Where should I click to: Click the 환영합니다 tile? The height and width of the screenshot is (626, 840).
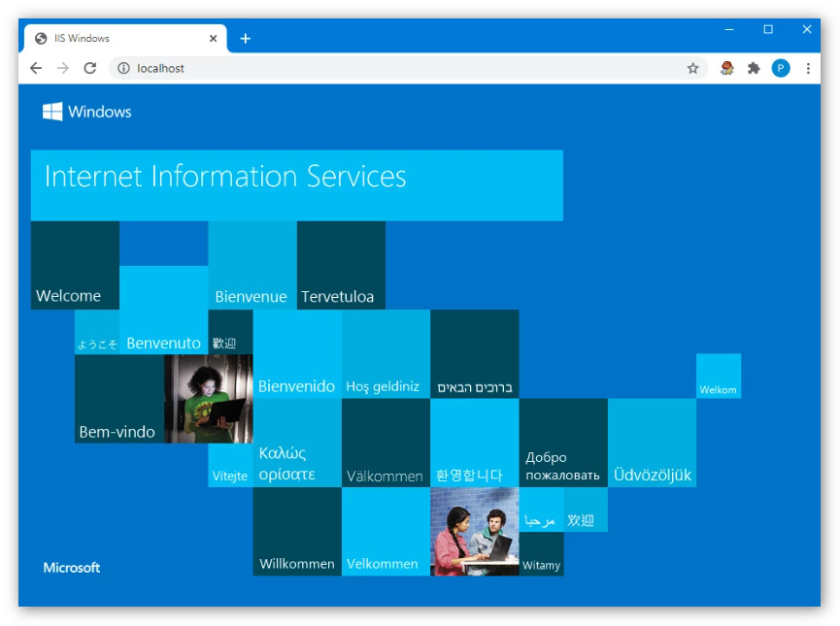(x=475, y=443)
